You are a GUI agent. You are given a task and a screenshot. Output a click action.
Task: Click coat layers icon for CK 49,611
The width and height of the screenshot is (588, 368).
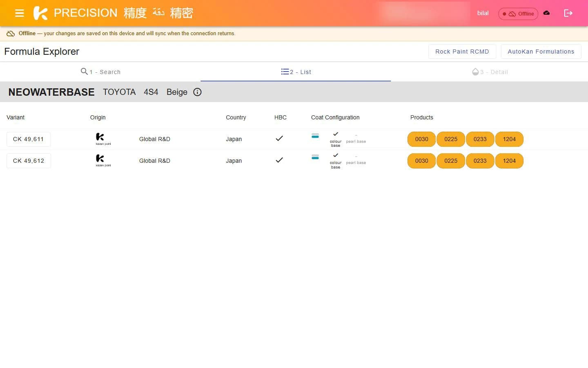(315, 136)
